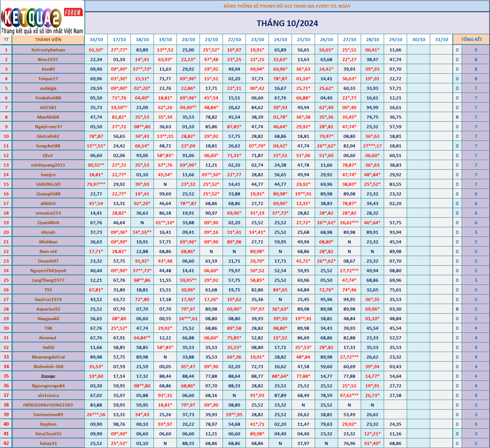Screen dimensions: 490x448
Task: Select Ngaytrove37's 22/10 cell 87,85*
Action: coord(234,127)
